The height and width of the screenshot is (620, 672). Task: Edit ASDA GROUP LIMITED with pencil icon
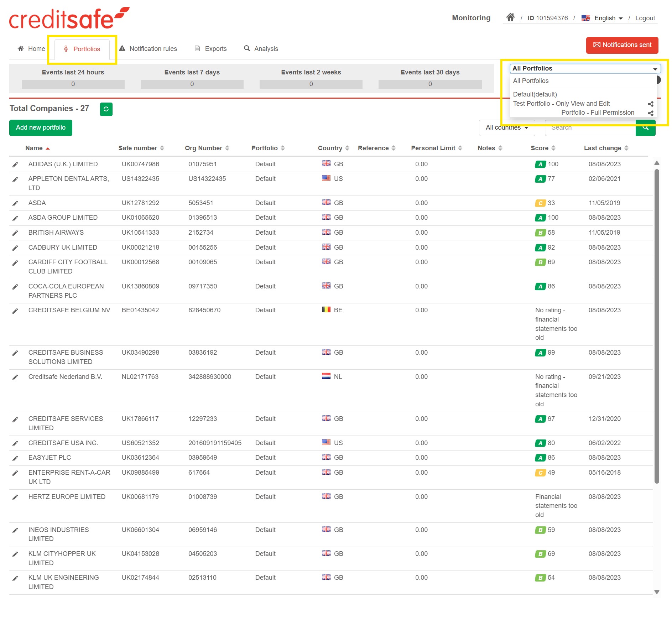[15, 218]
